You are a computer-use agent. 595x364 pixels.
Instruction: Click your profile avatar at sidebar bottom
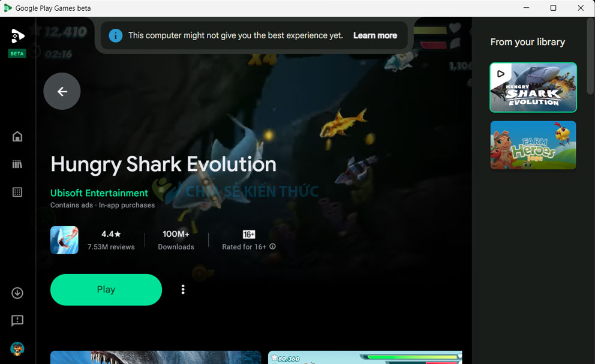click(17, 348)
